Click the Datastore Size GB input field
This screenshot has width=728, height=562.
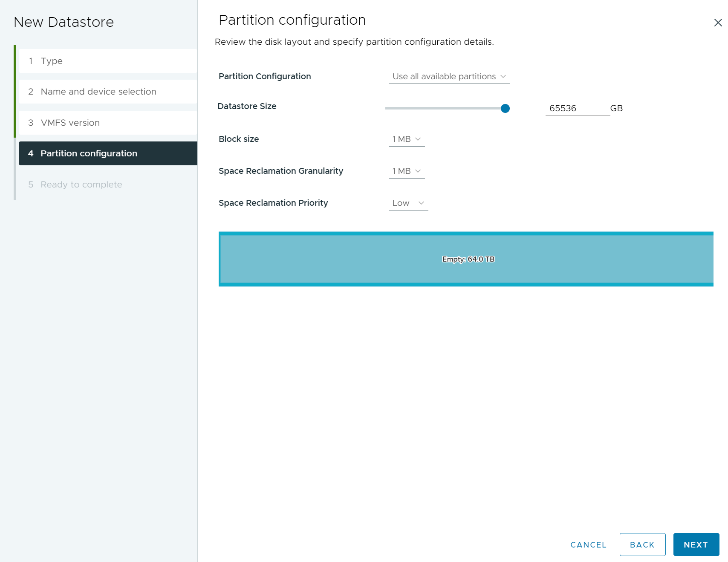[x=577, y=108]
